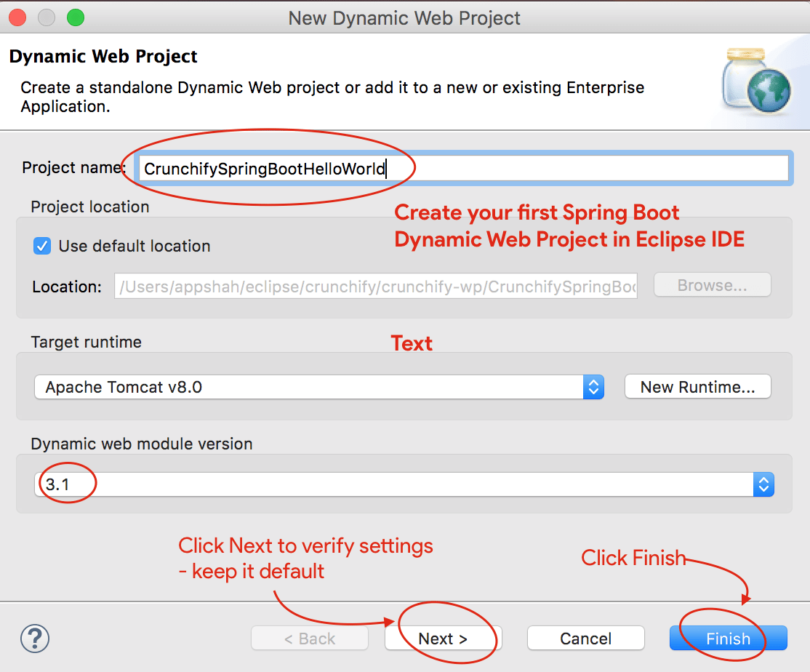Click the Location path field
The width and height of the screenshot is (810, 672).
click(375, 286)
